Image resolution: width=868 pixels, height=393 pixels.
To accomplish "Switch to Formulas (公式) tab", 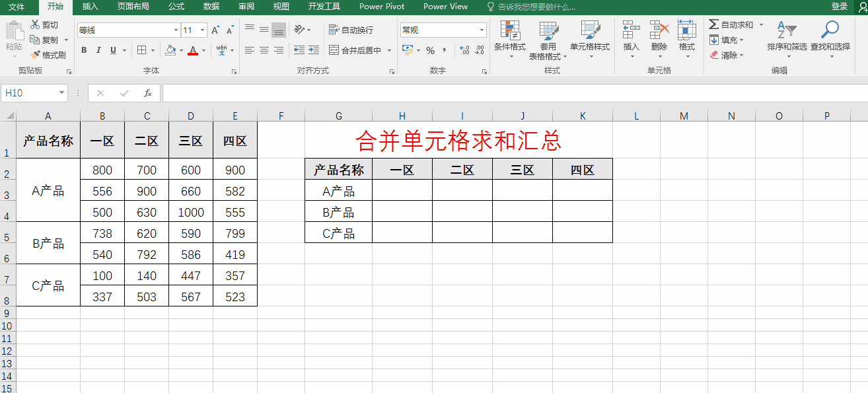I will pyautogui.click(x=176, y=7).
